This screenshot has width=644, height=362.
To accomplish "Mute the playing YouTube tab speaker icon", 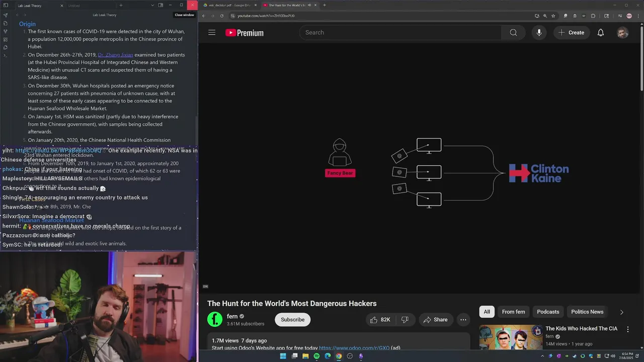I will pyautogui.click(x=309, y=5).
